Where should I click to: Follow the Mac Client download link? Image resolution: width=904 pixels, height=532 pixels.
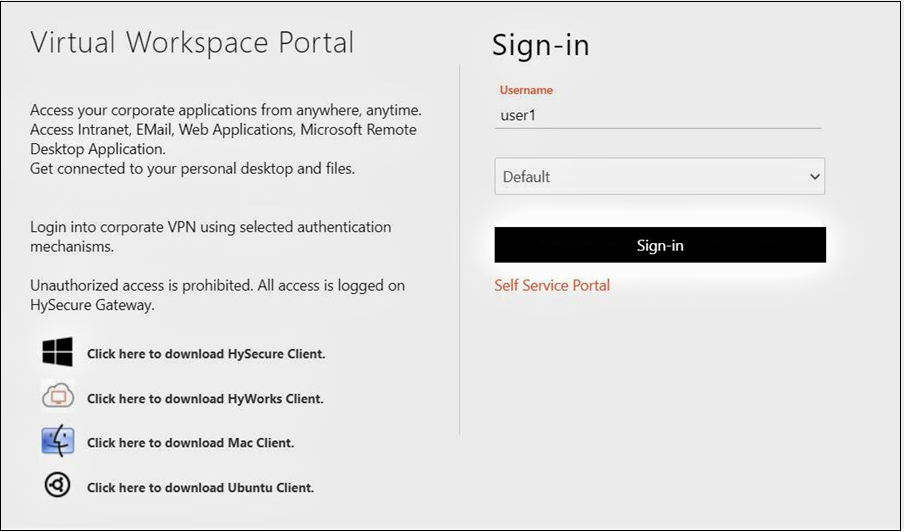click(x=190, y=443)
